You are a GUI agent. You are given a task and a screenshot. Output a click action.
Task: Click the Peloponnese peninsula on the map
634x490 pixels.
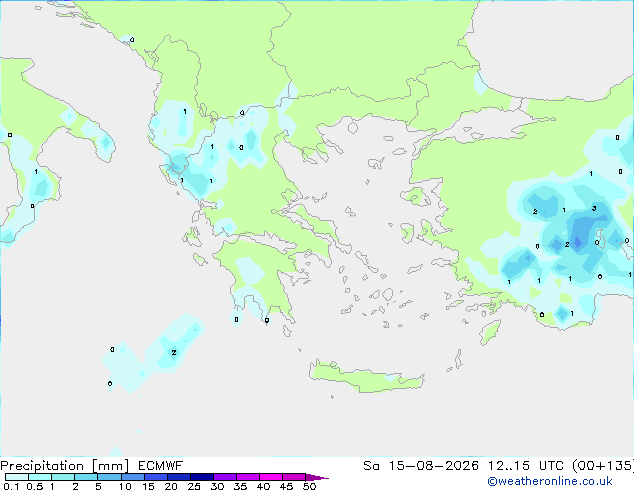[x=263, y=279]
